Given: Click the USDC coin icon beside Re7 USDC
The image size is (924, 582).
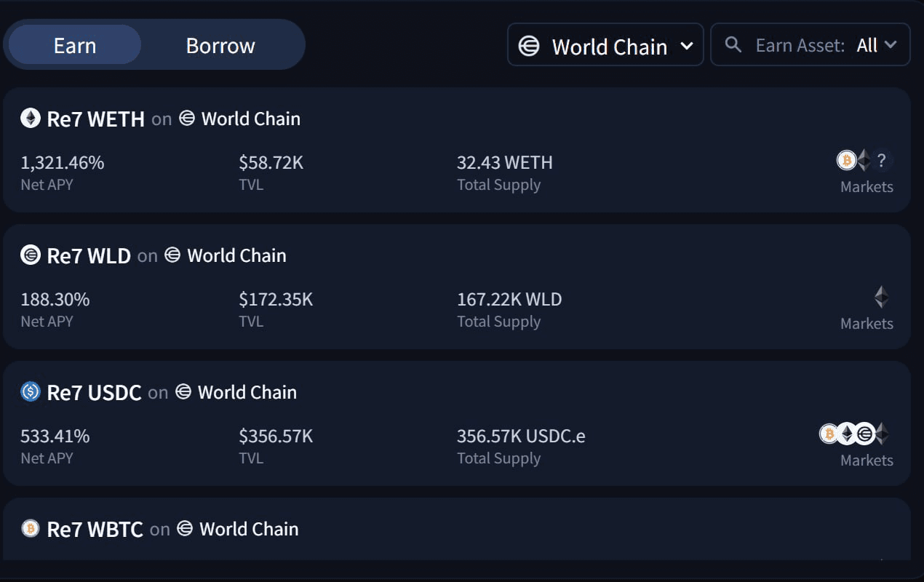Looking at the screenshot, I should [x=31, y=391].
